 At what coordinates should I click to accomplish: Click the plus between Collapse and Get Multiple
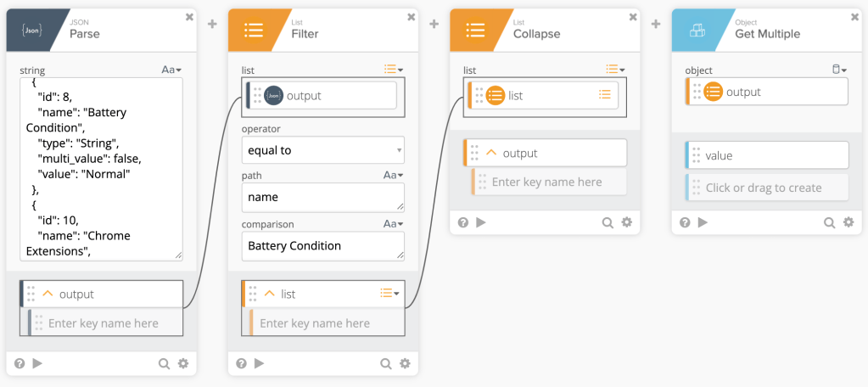pyautogui.click(x=656, y=24)
